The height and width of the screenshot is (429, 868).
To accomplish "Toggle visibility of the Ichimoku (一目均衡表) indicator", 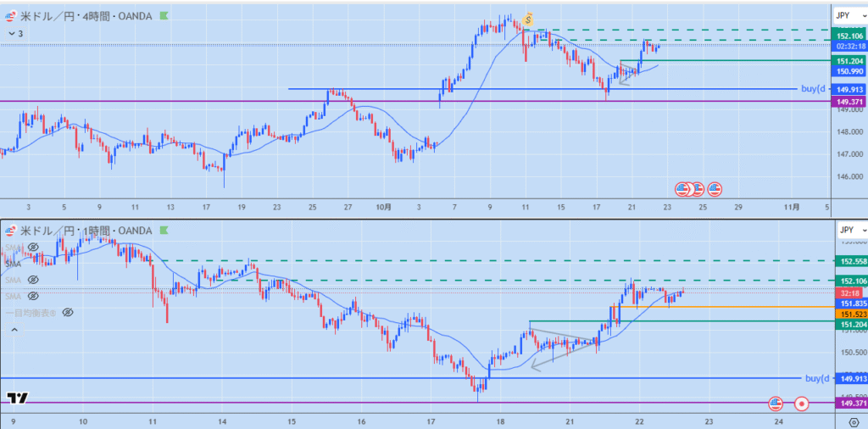I will coord(67,313).
